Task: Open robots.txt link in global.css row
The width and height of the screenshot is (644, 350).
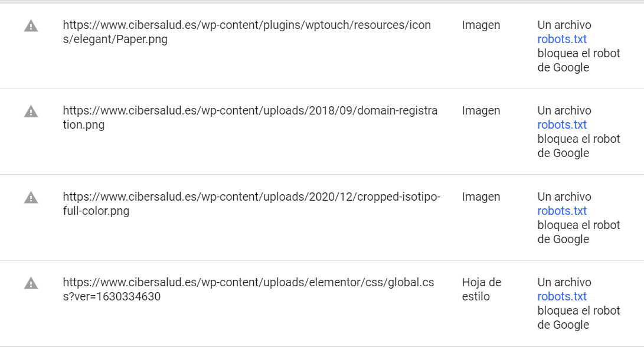Action: 562,296
